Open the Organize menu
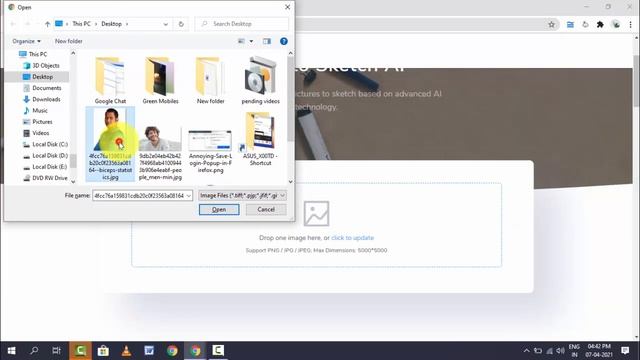 27,41
